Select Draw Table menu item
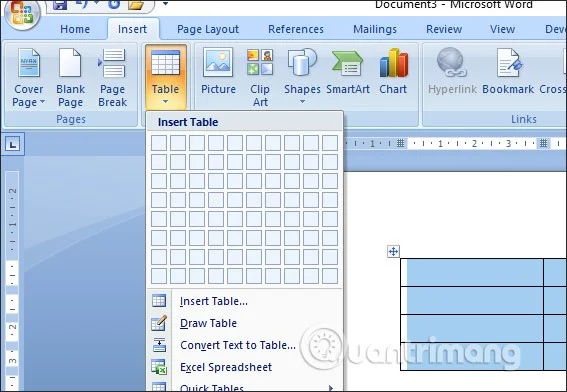567x392 pixels. pos(208,323)
